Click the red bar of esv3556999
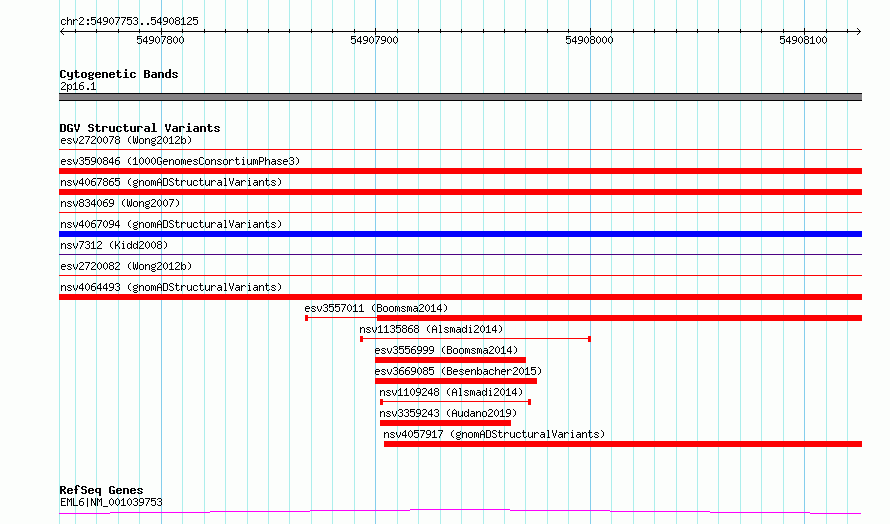The image size is (890, 524). click(450, 360)
